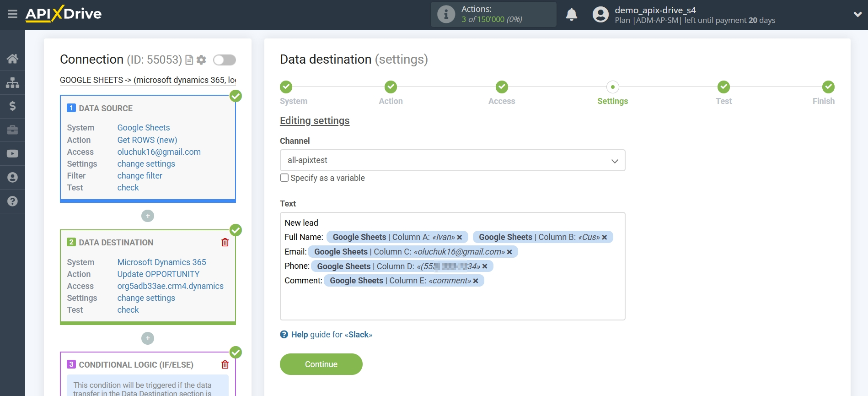Click Data Destination change settings link

pyautogui.click(x=146, y=298)
